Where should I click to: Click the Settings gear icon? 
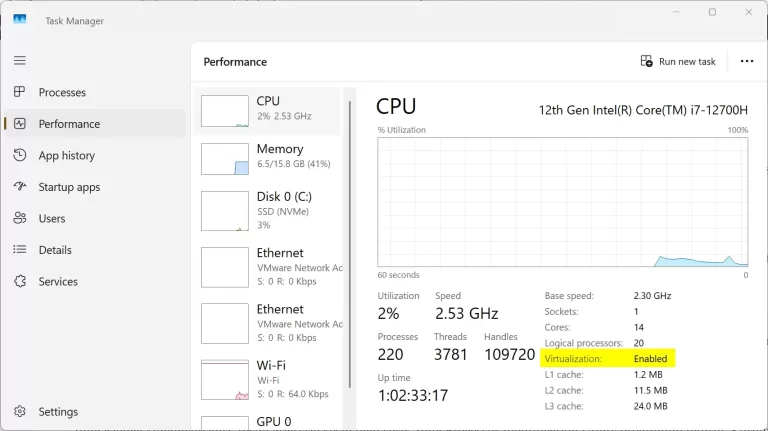pos(20,411)
